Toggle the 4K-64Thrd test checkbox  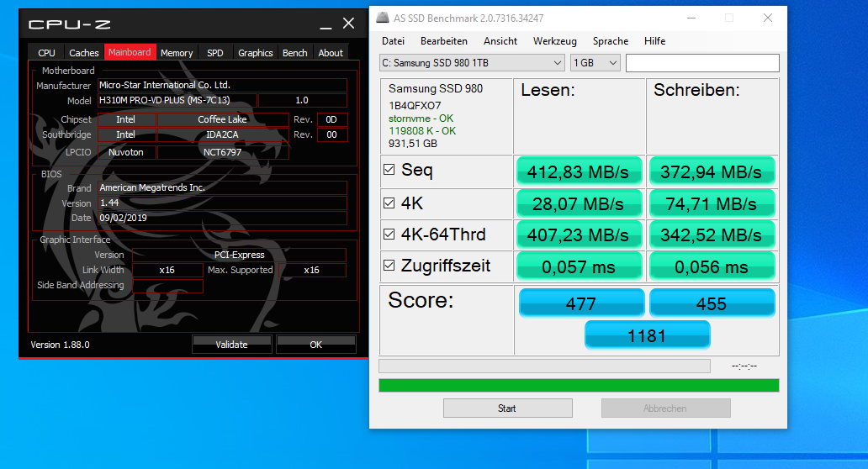[x=389, y=234]
